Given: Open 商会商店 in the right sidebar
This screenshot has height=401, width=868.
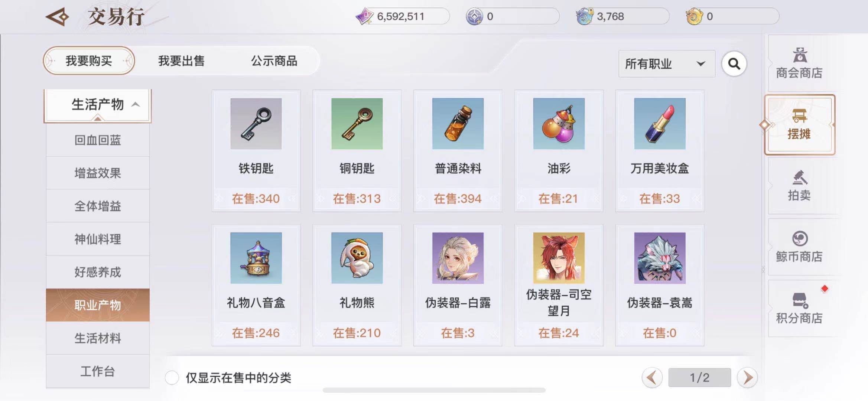Looking at the screenshot, I should pos(799,63).
